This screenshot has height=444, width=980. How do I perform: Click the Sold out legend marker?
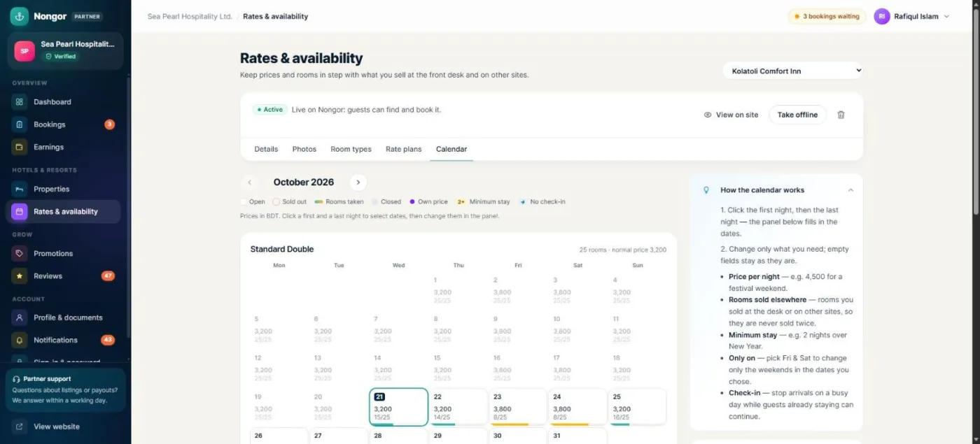(x=276, y=201)
